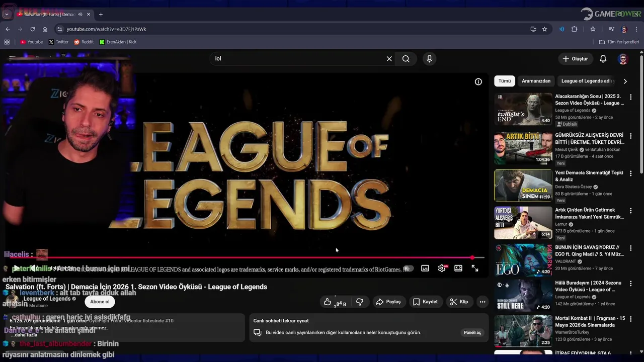Expand description with ...daha fazla
The image size is (644, 362).
click(24, 335)
